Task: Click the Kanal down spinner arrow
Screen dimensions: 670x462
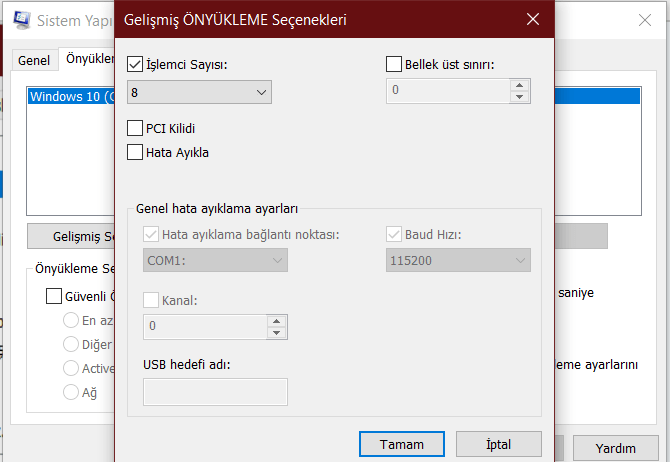Action: (275, 332)
